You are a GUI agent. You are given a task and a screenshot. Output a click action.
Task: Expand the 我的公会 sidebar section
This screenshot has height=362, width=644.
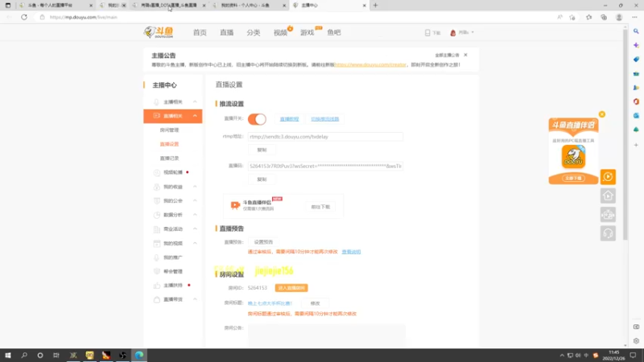(195, 200)
